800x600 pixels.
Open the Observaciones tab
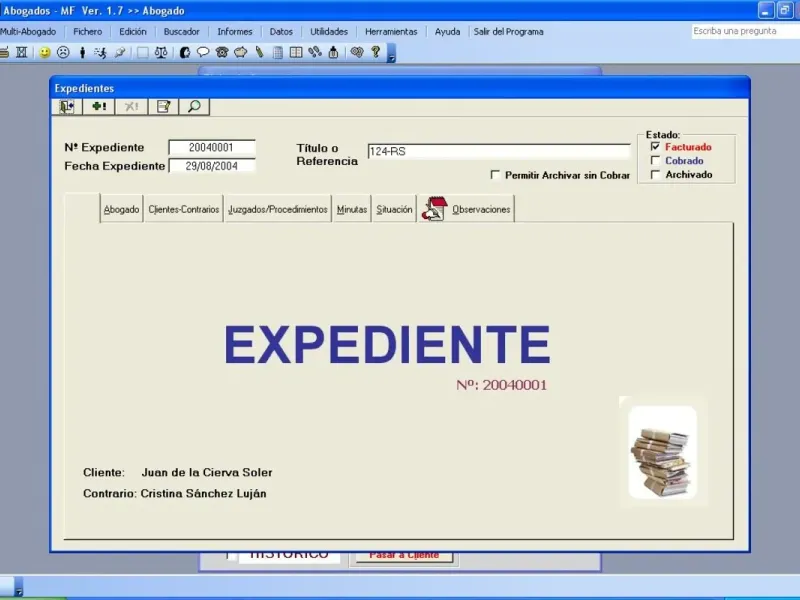tap(466, 209)
